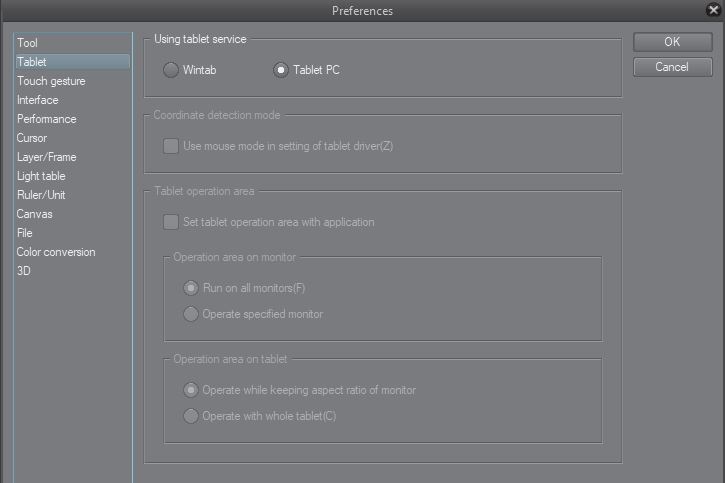Close the Preferences dialog
Screen dimensions: 725x483
713,10
